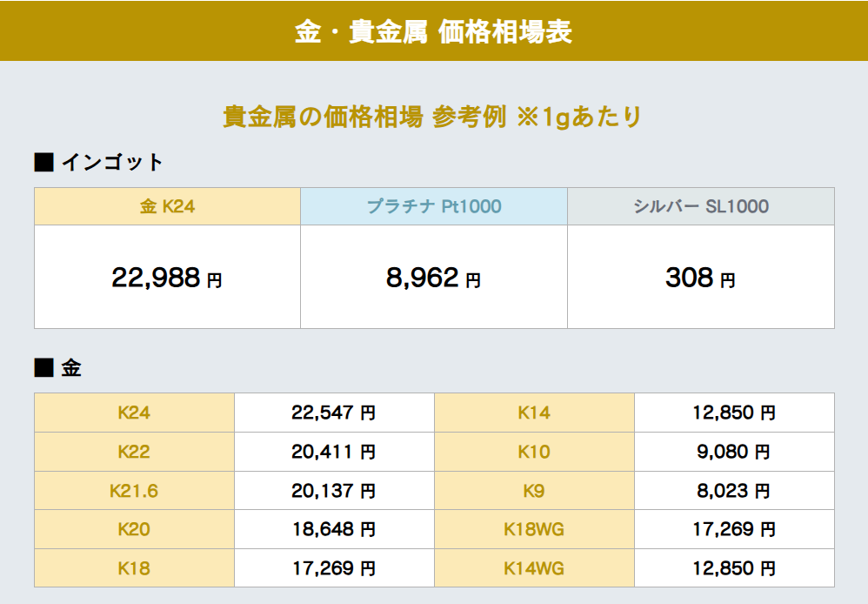The image size is (868, 604).
Task: Select the K21.6 row label
Action: (x=134, y=492)
